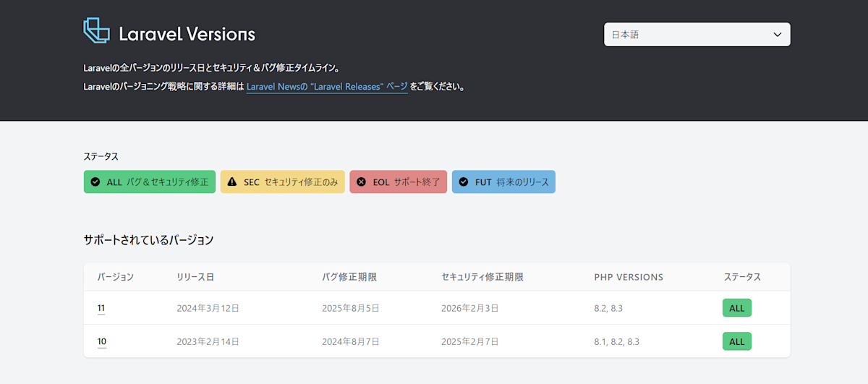Screen dimensions: 868x384
Task: Click the リリース日 column header
Action: (x=195, y=277)
